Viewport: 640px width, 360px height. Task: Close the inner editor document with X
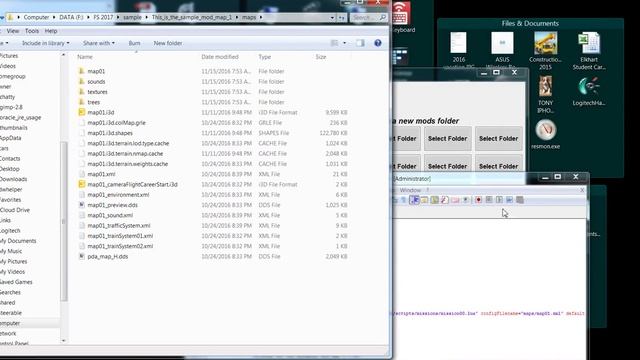coord(582,190)
